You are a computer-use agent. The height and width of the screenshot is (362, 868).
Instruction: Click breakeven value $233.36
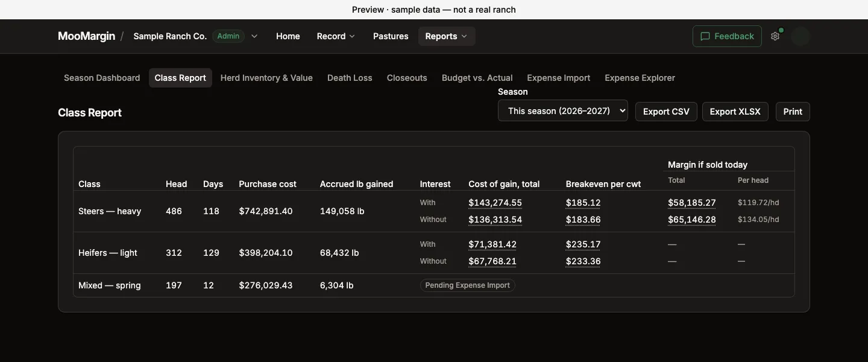tap(583, 261)
